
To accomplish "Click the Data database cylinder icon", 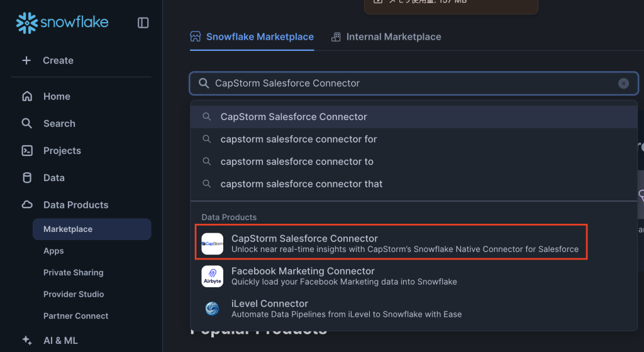I will coord(27,178).
